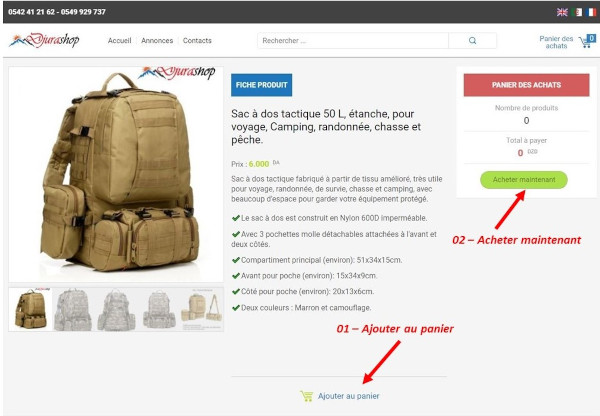Select the last thumbnail with detached pouches
600x416 pixels.
click(202, 309)
